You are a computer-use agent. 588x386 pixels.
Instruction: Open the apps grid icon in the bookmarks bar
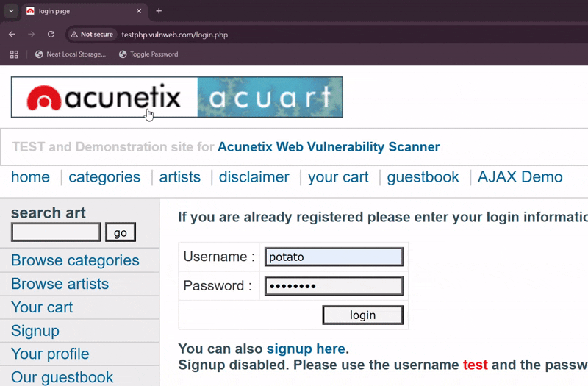(14, 54)
